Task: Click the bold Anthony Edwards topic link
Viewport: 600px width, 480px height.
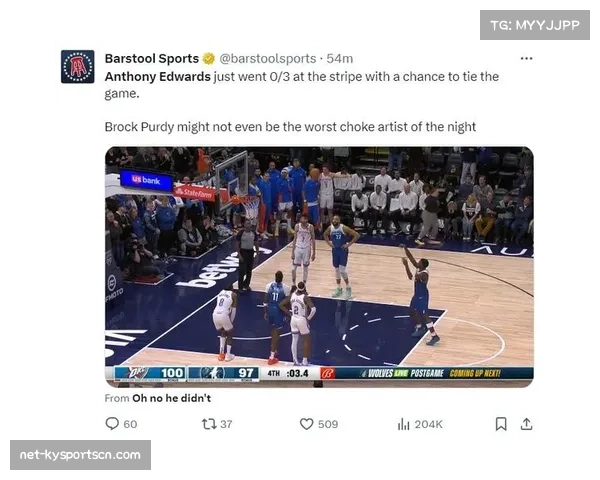Action: (x=158, y=77)
